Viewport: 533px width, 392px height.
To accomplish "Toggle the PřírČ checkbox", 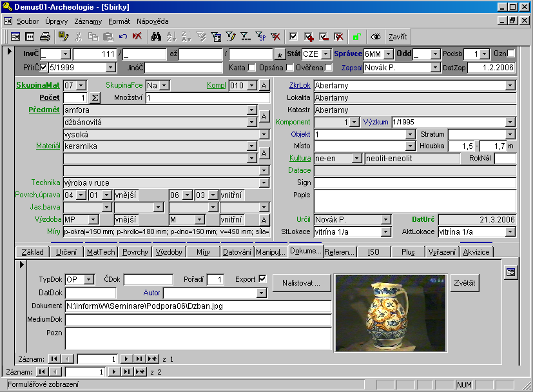I will pos(43,67).
